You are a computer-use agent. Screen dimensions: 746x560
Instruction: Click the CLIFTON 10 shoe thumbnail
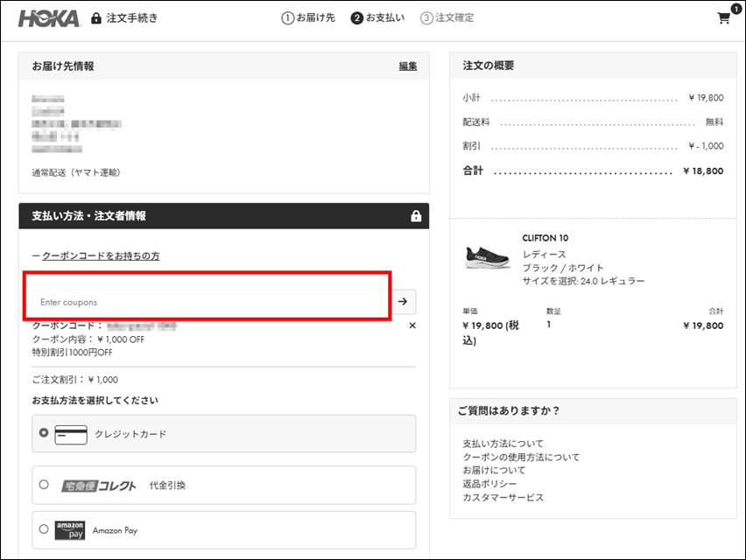tap(487, 257)
